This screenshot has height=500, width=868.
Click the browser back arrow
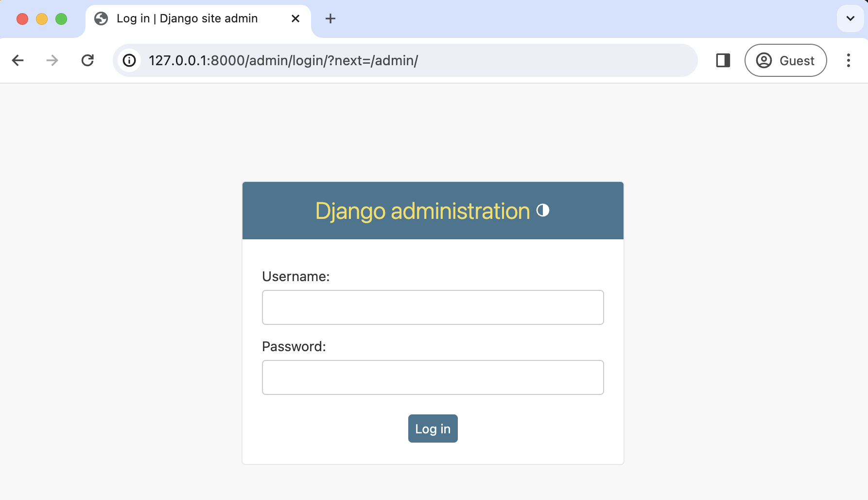click(x=18, y=60)
